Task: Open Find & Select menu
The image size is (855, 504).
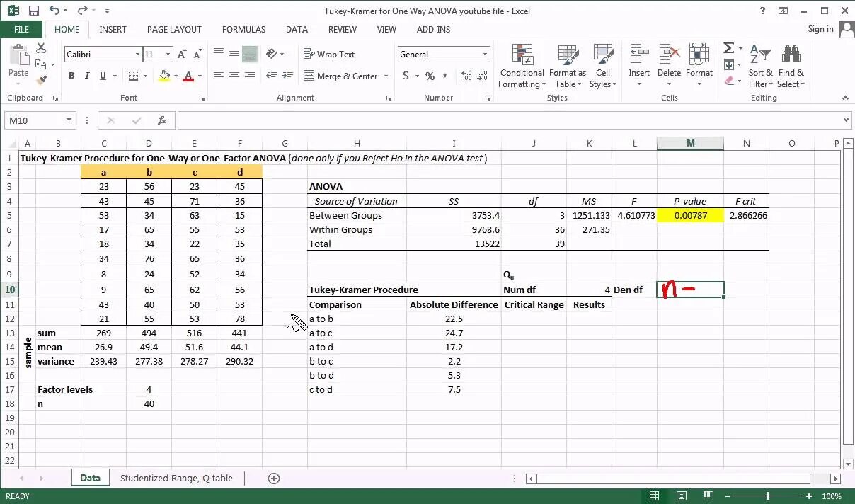Action: point(791,67)
